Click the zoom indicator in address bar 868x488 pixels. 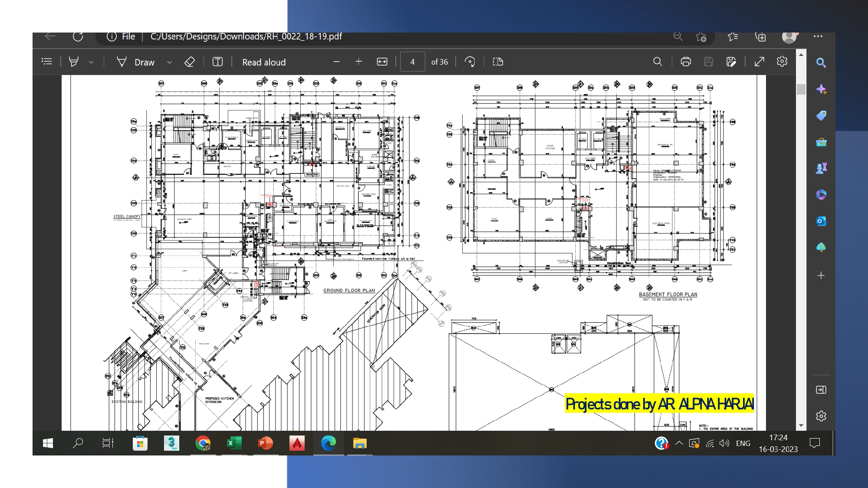(x=678, y=36)
